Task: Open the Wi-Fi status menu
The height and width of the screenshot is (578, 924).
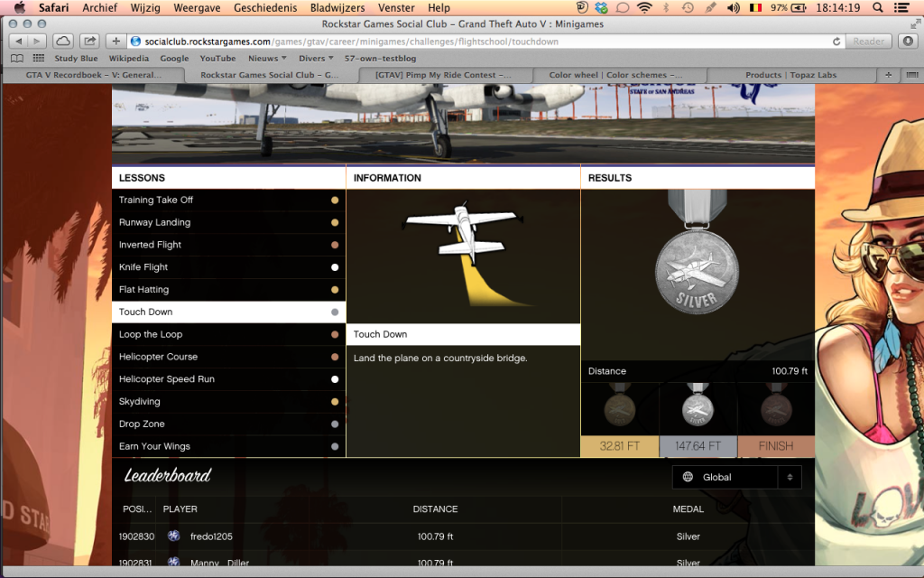Action: [x=644, y=7]
